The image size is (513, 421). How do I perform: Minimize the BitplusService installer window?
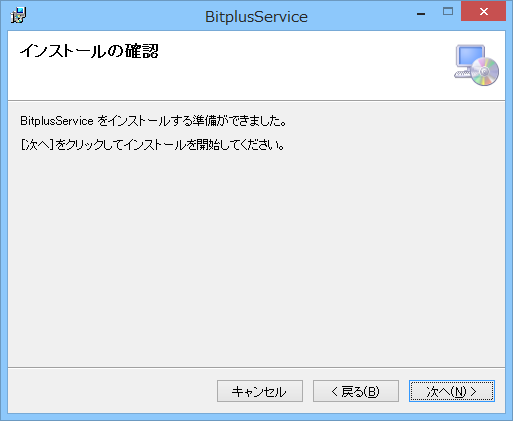click(421, 14)
